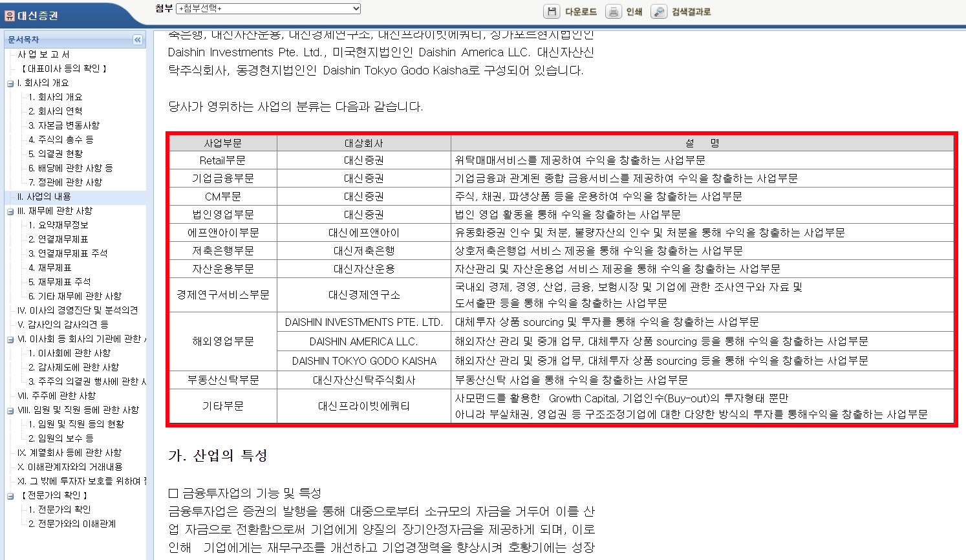Open 3. 주주의 의결권 행사에 관한 사항
This screenshot has height=560, width=966.
coord(87,382)
